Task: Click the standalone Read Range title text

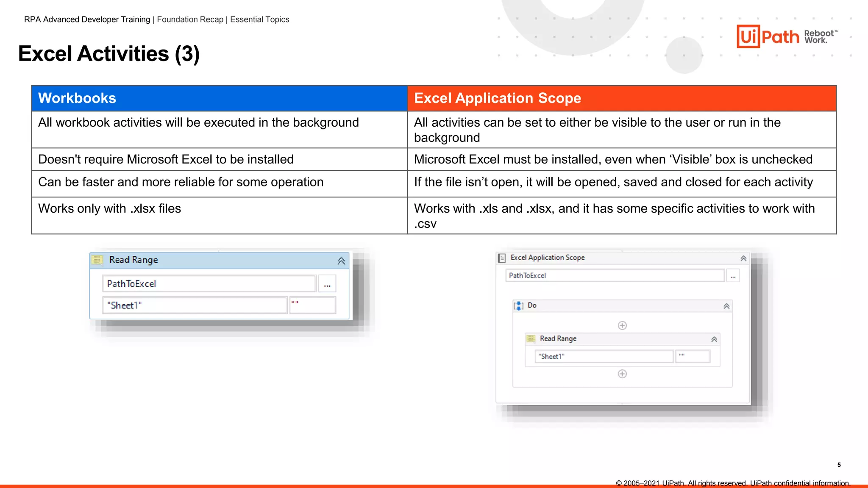Action: click(x=134, y=260)
